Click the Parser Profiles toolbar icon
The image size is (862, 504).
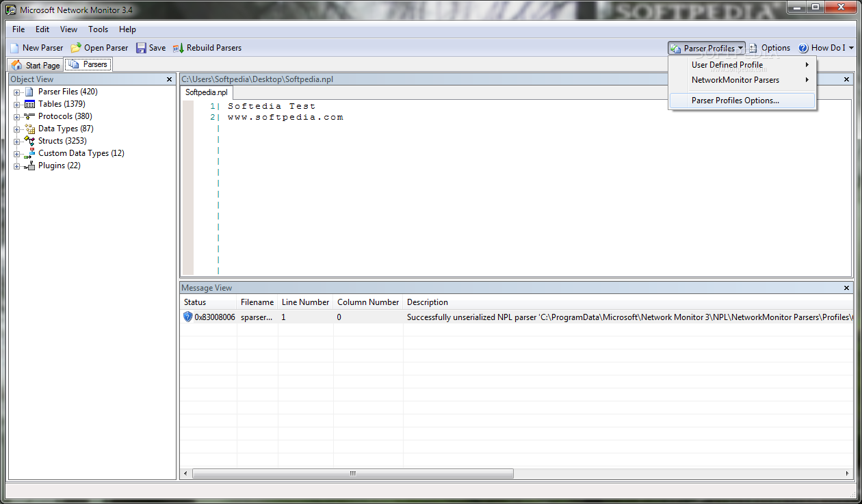(x=676, y=49)
